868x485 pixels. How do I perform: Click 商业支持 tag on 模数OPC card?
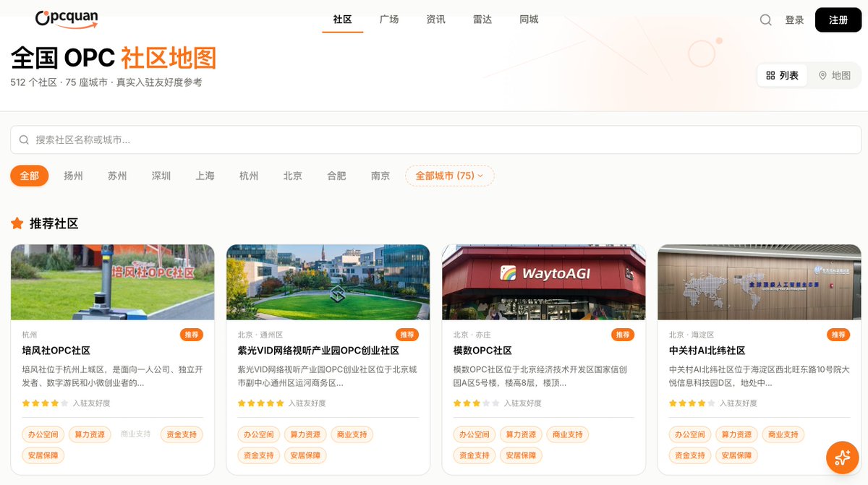(568, 434)
